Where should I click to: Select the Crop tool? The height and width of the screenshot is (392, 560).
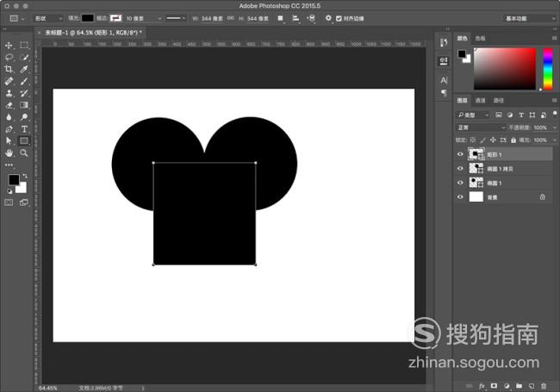(x=9, y=69)
